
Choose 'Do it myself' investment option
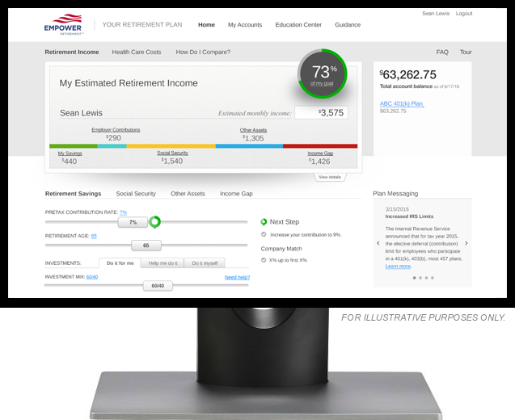click(x=204, y=263)
